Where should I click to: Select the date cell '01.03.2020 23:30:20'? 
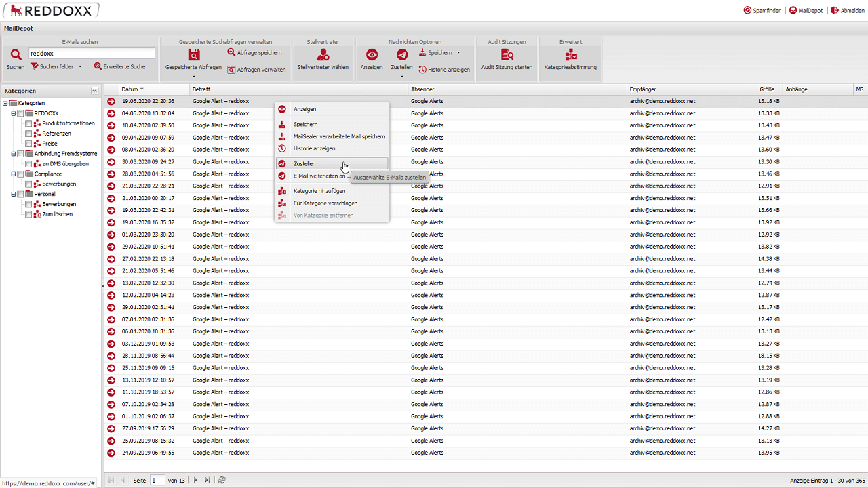tap(155, 235)
